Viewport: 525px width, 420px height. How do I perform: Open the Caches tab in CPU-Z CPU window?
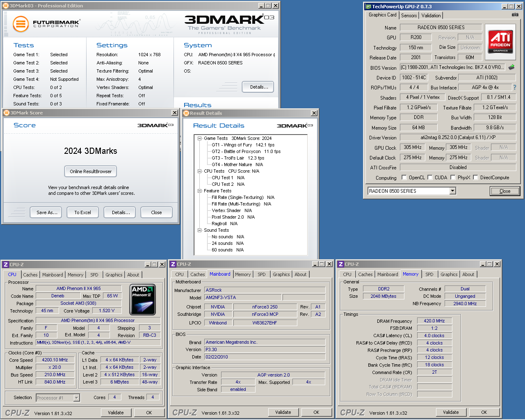pos(30,275)
